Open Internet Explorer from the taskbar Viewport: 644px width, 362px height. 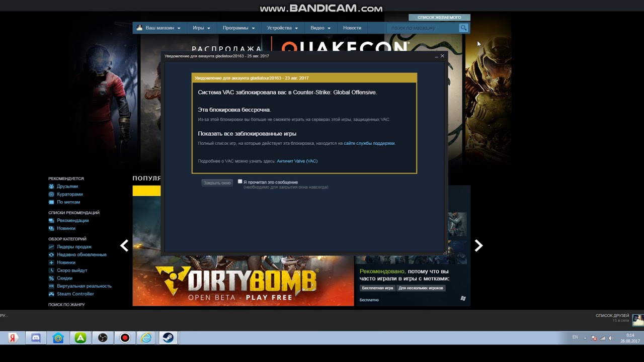pyautogui.click(x=146, y=338)
